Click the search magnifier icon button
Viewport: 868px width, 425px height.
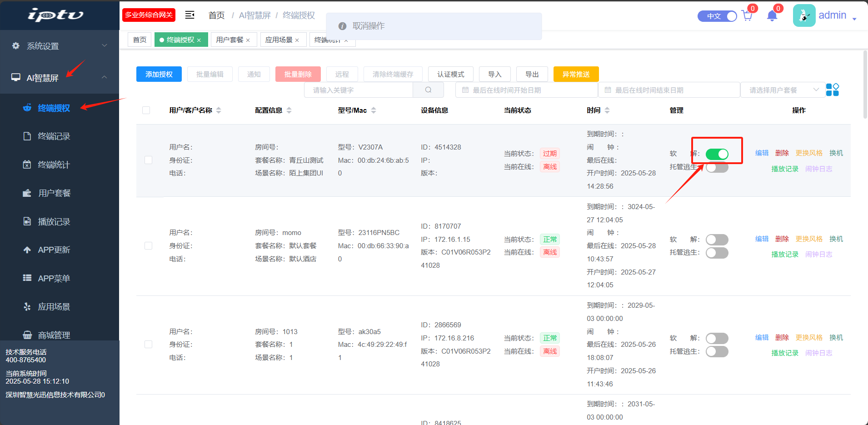428,90
